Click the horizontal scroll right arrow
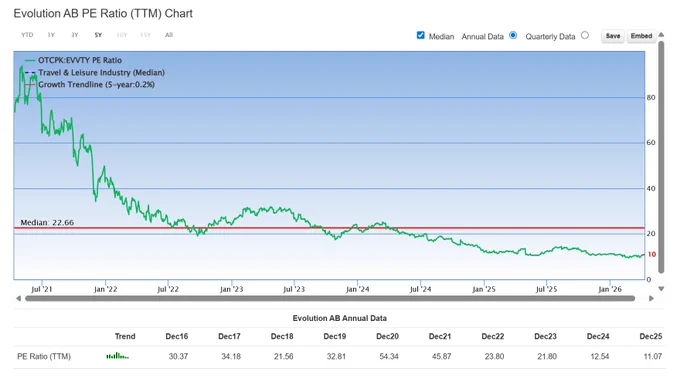 point(651,298)
